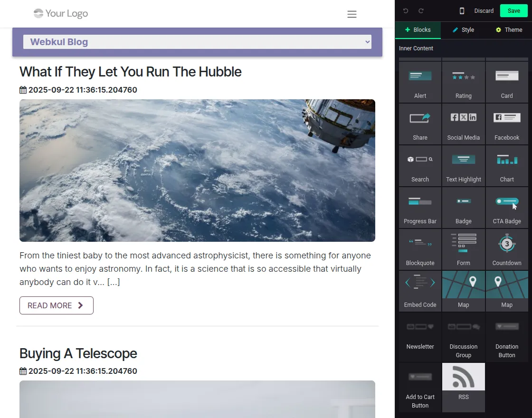Image resolution: width=532 pixels, height=418 pixels.
Task: Click the redo arrow in the editor toolbar
Action: pyautogui.click(x=421, y=11)
